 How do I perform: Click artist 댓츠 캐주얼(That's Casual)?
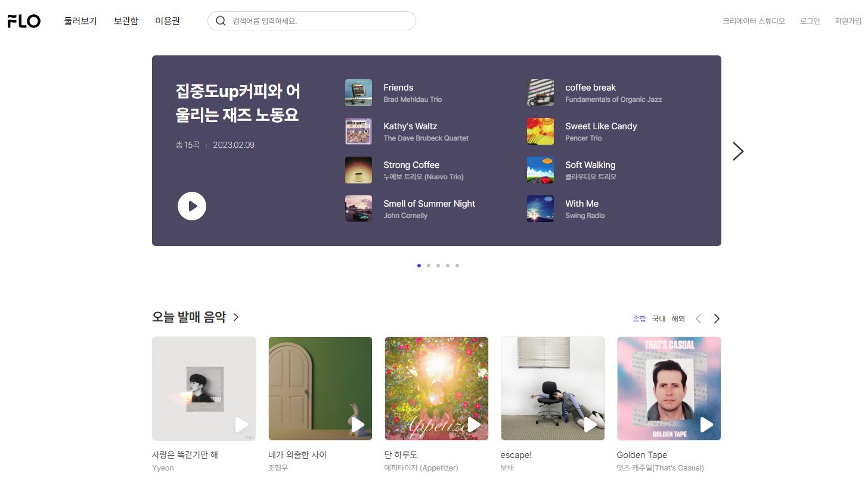click(x=661, y=468)
